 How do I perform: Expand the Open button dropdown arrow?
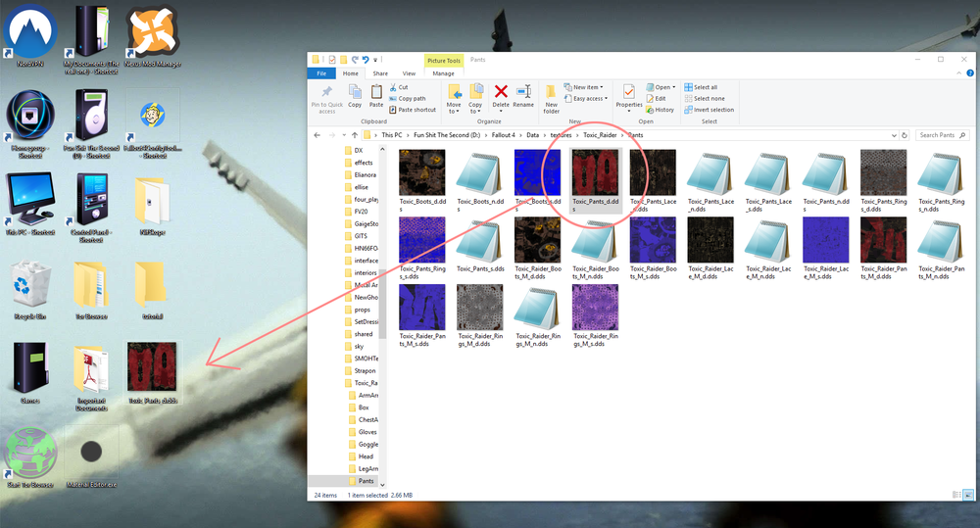coord(674,87)
